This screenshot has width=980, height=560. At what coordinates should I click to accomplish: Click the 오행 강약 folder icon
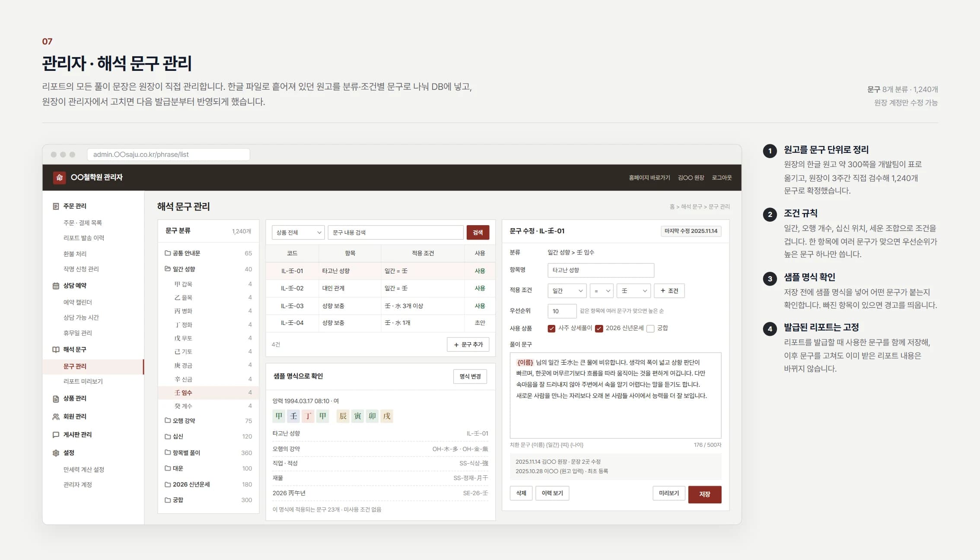[x=168, y=420]
